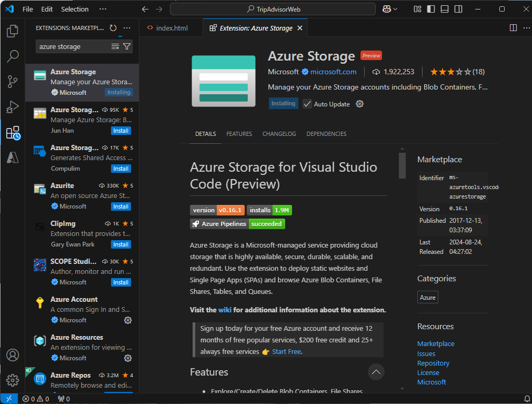Click the star rating of Azure Storage
This screenshot has height=404, width=532.
click(x=457, y=72)
